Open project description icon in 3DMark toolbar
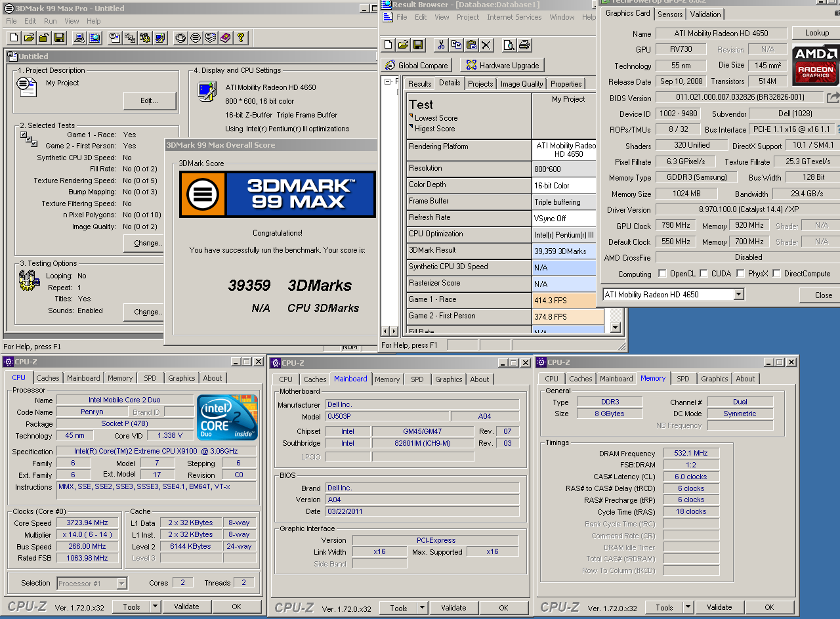This screenshot has height=619, width=840. tap(114, 37)
